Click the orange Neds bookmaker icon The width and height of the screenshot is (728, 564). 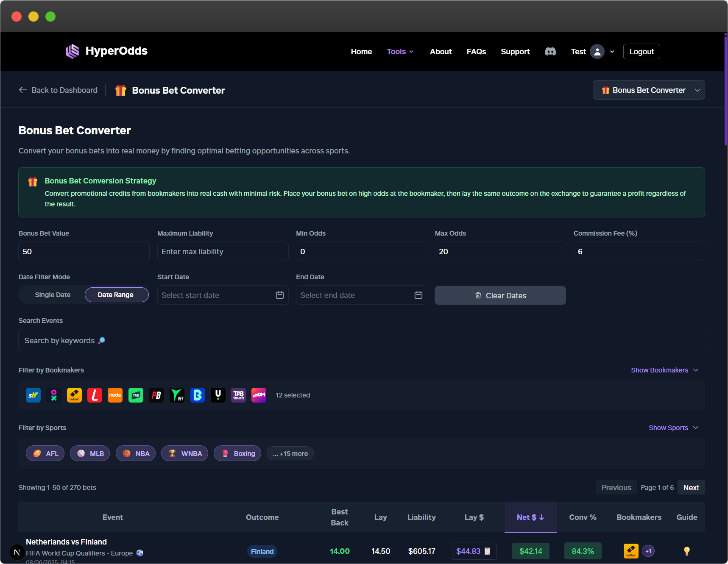coord(115,395)
